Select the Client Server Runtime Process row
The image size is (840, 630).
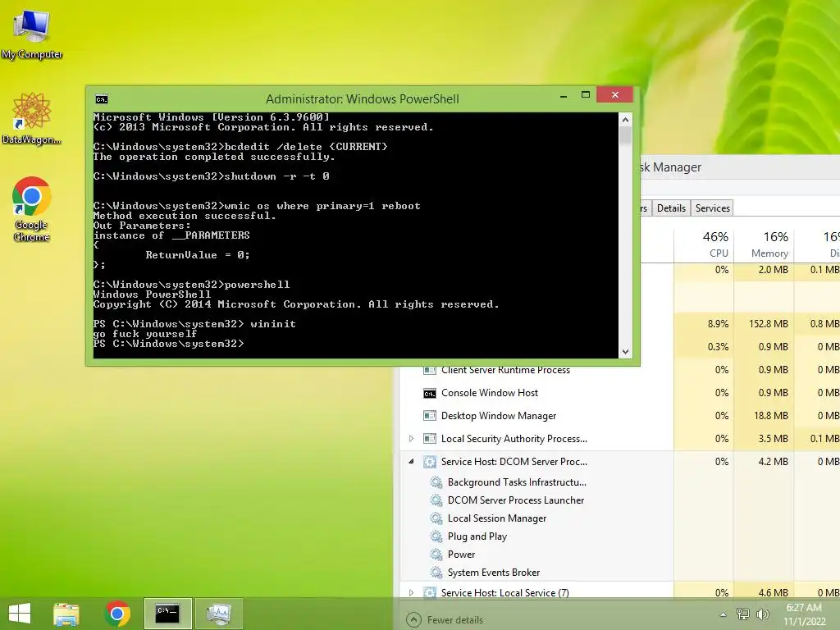(x=620, y=370)
